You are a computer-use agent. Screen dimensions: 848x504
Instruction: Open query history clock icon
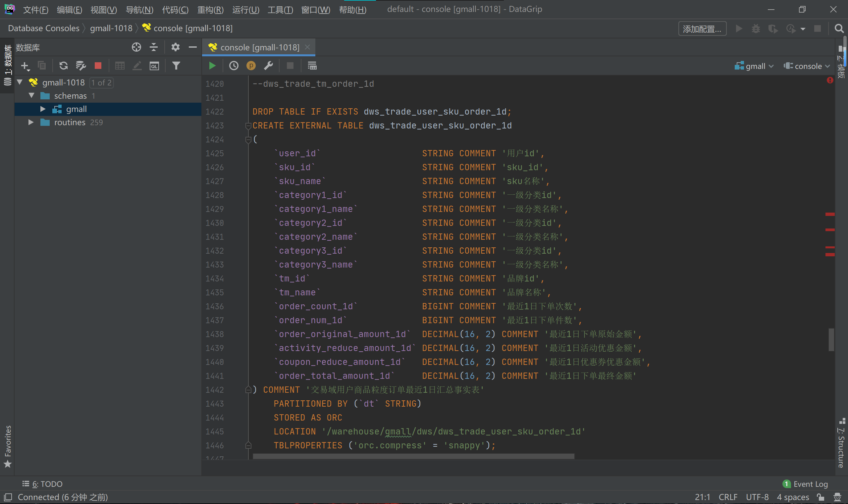[x=234, y=66]
